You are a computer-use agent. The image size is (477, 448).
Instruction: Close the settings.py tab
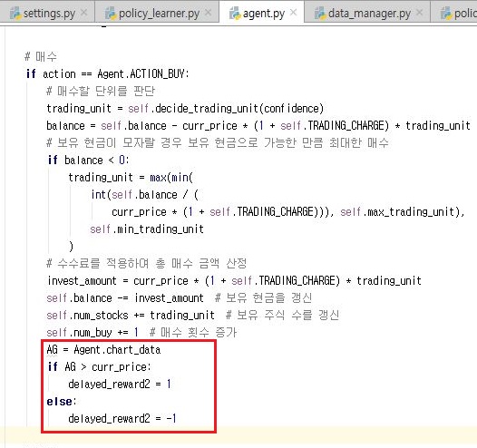pyautogui.click(x=84, y=13)
